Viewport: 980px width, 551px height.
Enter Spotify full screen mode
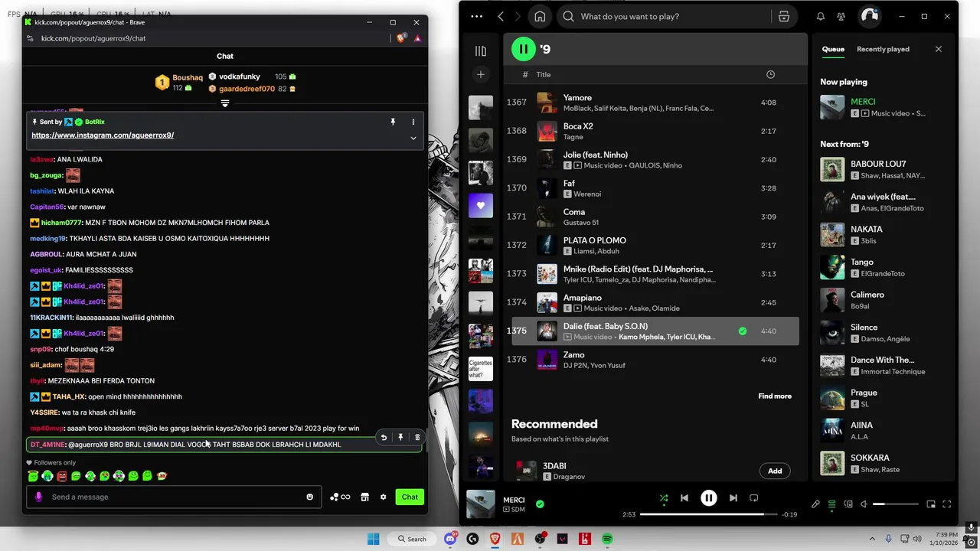947,504
